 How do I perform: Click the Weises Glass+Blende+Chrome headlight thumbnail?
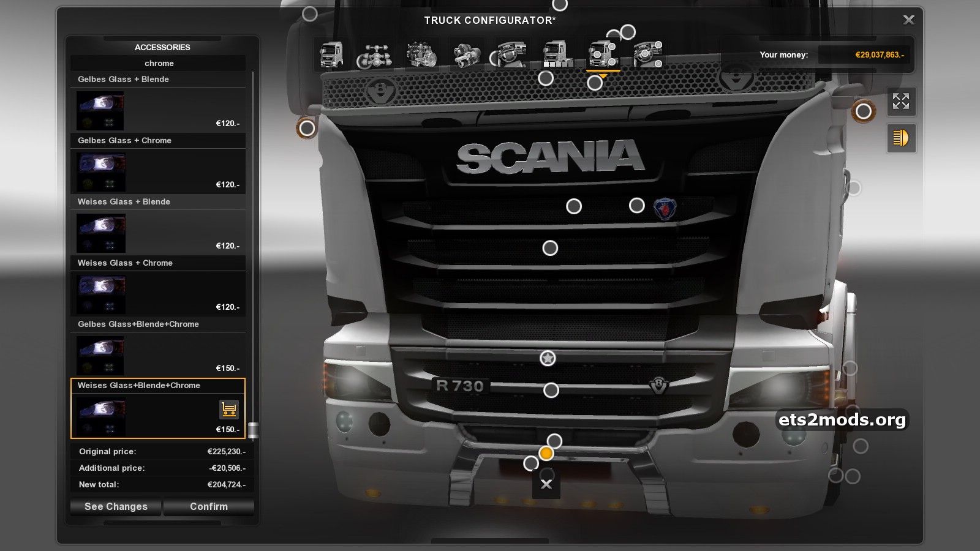coord(100,416)
